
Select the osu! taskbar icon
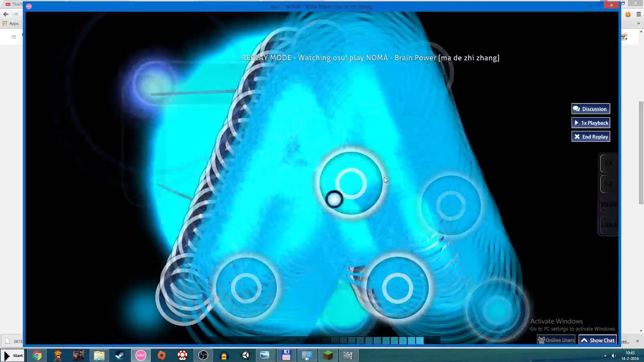140,355
